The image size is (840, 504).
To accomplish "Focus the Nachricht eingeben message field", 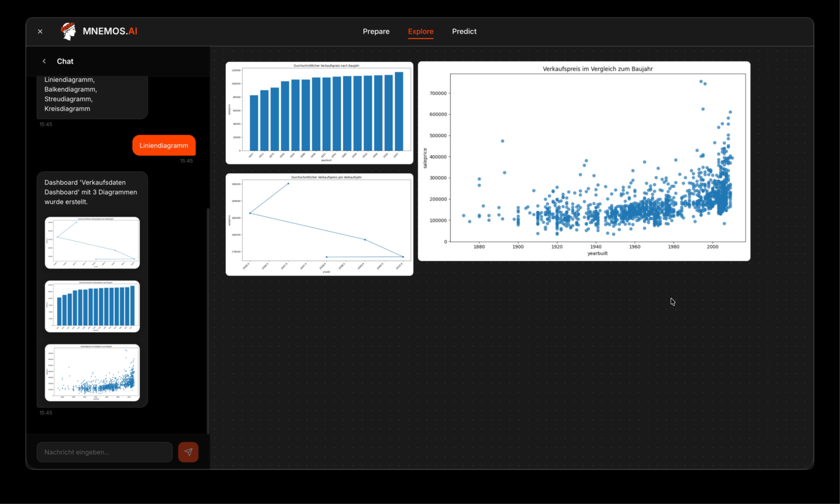I will [x=105, y=452].
